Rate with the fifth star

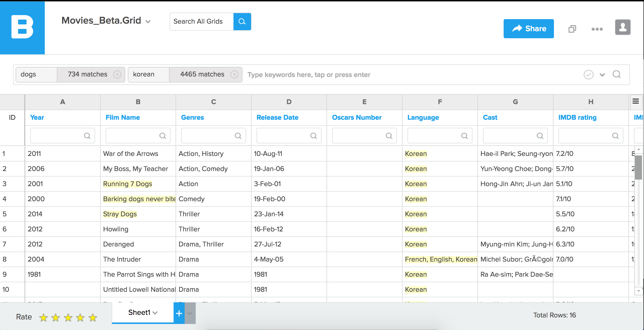tap(93, 317)
